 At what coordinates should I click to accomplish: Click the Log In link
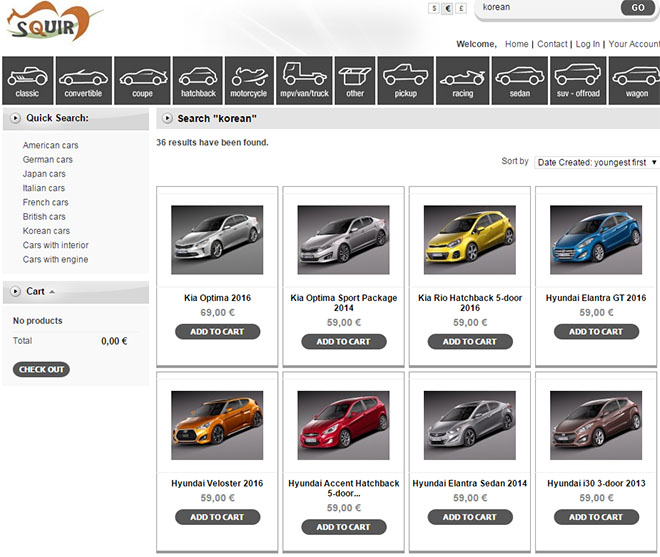point(588,44)
